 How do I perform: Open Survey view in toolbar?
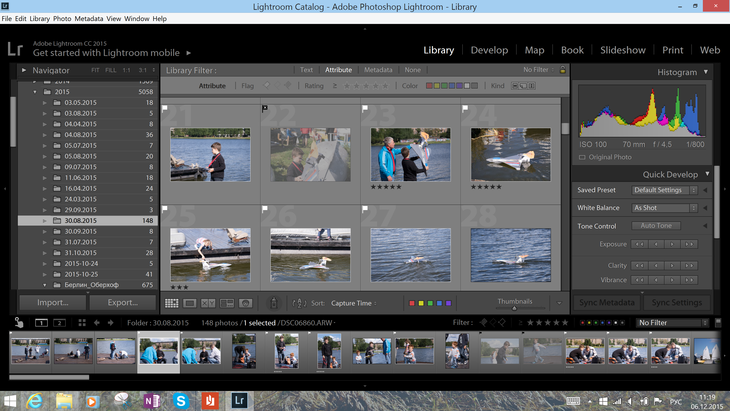pos(227,303)
